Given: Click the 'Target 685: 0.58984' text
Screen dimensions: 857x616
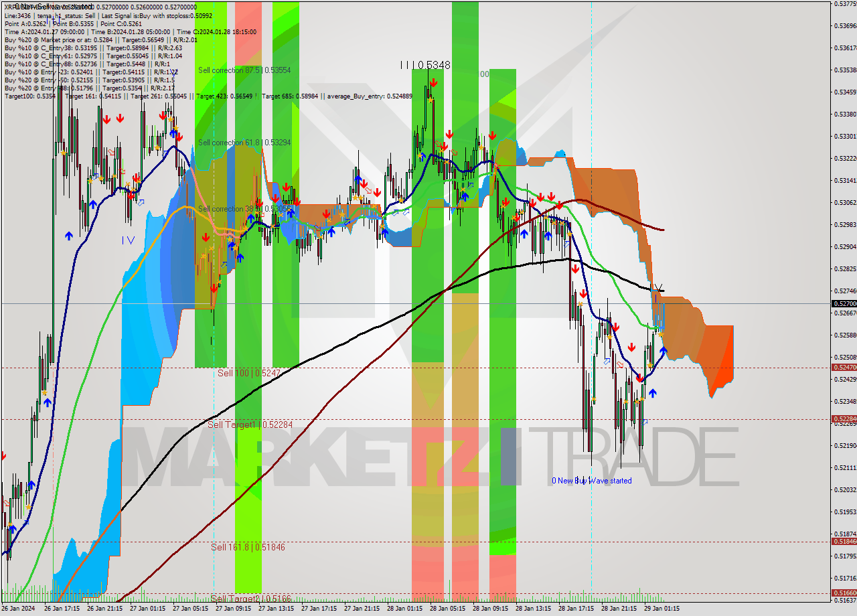Looking at the screenshot, I should [289, 96].
